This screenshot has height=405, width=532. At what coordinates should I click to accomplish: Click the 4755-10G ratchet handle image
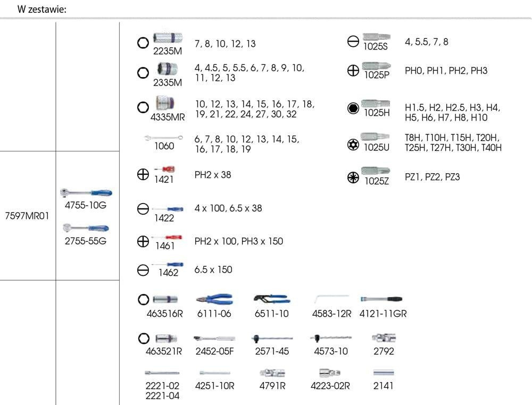[87, 193]
